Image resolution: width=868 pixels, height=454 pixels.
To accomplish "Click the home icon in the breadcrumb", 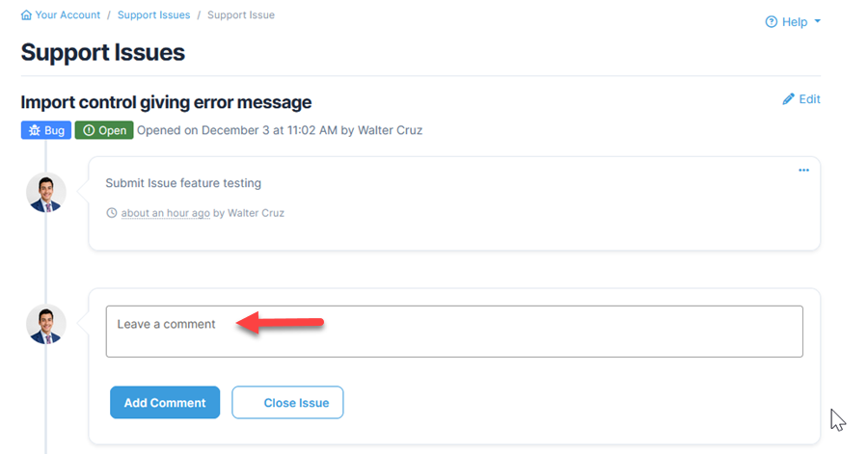I will (x=26, y=15).
